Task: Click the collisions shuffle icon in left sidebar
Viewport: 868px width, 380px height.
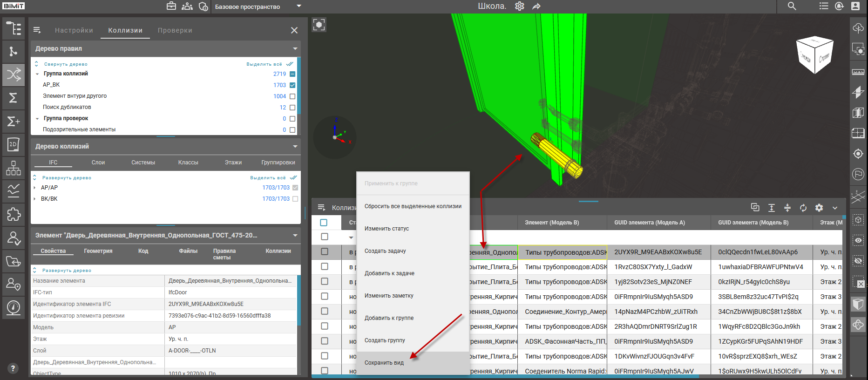Action: point(14,75)
